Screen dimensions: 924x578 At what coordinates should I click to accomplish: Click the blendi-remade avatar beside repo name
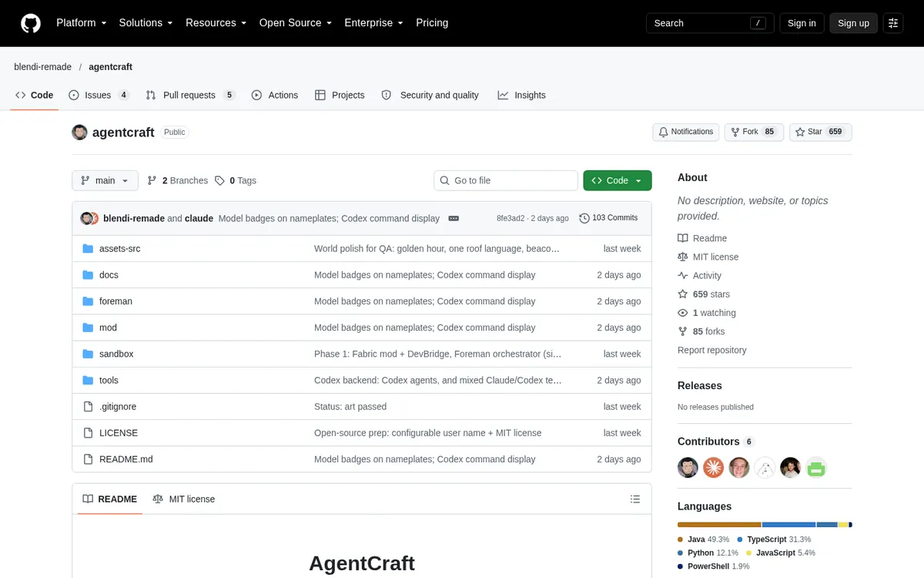click(x=79, y=132)
